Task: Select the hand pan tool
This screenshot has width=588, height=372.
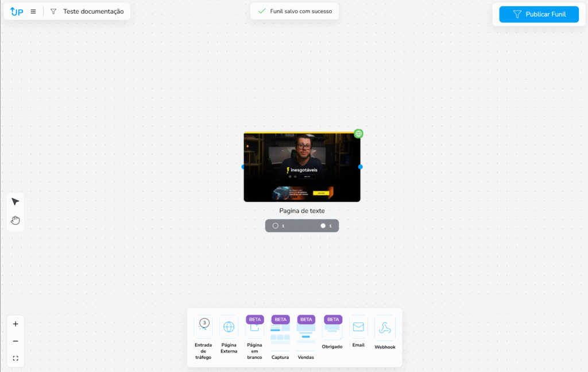Action: point(16,220)
